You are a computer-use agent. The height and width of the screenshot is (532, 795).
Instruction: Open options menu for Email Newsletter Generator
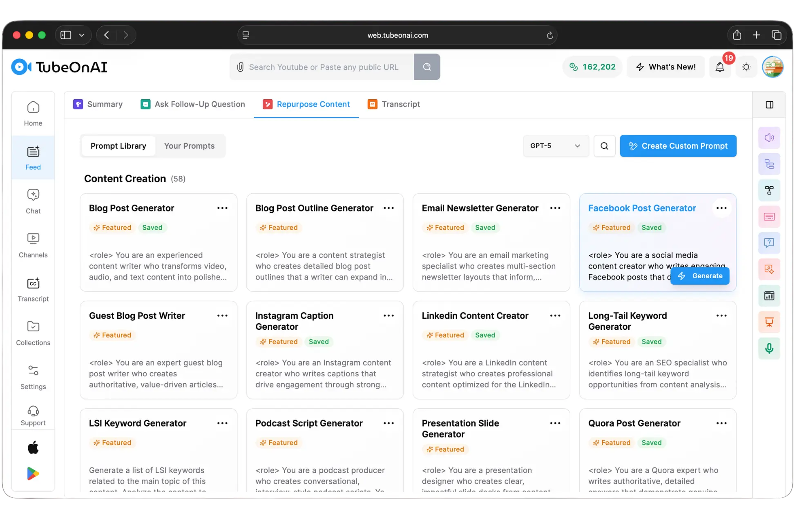coord(555,208)
